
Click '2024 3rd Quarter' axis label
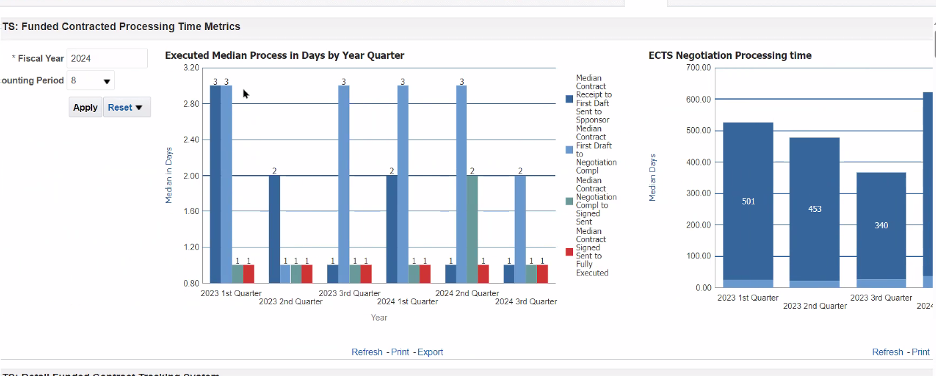526,301
